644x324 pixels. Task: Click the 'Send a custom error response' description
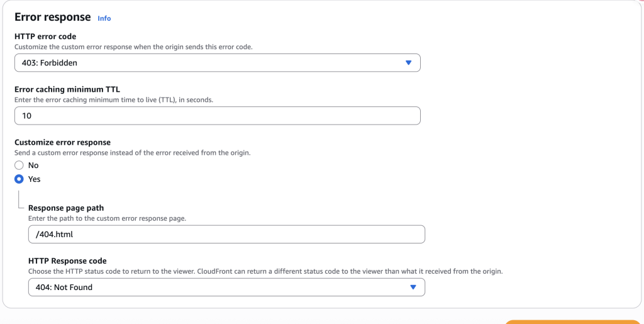[x=133, y=153]
